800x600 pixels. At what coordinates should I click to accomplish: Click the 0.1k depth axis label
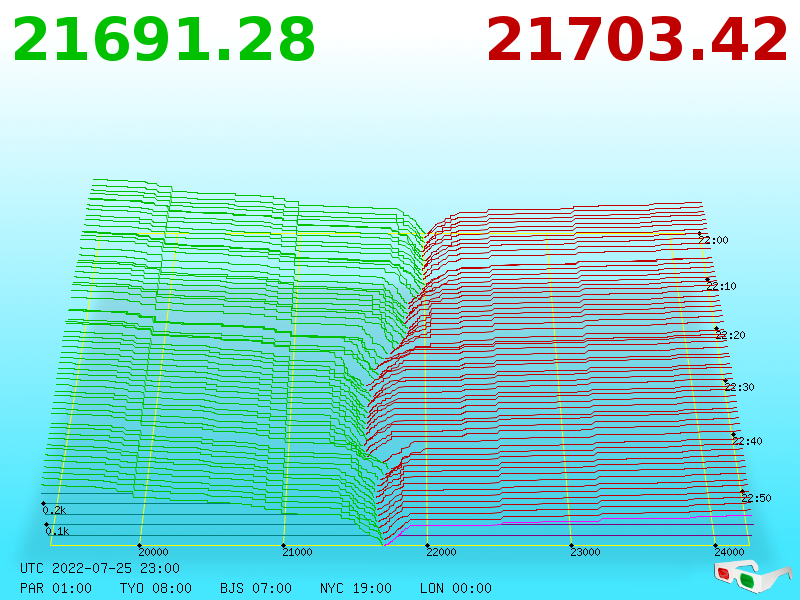coord(57,531)
